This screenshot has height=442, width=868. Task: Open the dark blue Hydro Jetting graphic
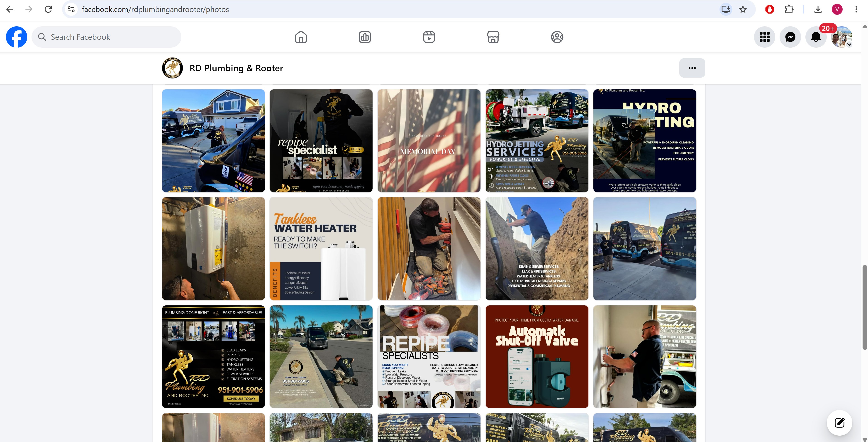[645, 141]
